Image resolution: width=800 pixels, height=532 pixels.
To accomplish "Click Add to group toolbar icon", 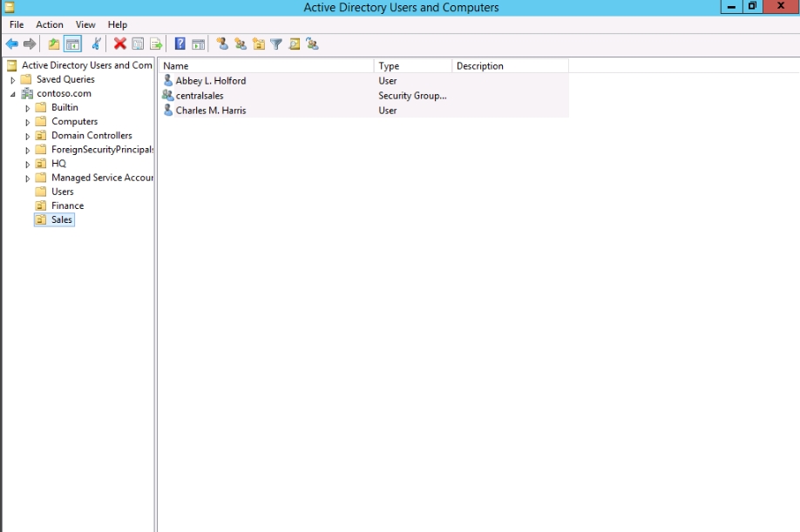I will click(x=312, y=44).
